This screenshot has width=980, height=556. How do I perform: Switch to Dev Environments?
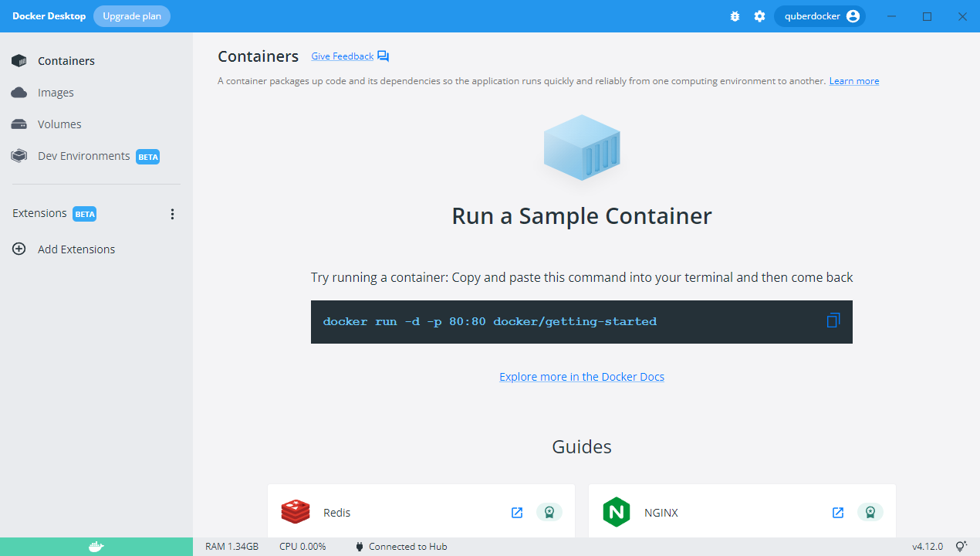pyautogui.click(x=83, y=156)
